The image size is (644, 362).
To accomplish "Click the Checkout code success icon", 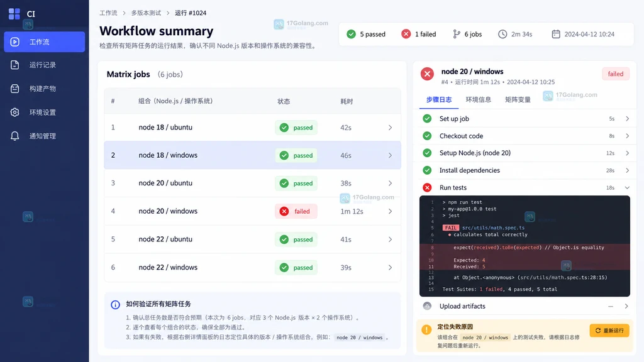I will coord(427,136).
